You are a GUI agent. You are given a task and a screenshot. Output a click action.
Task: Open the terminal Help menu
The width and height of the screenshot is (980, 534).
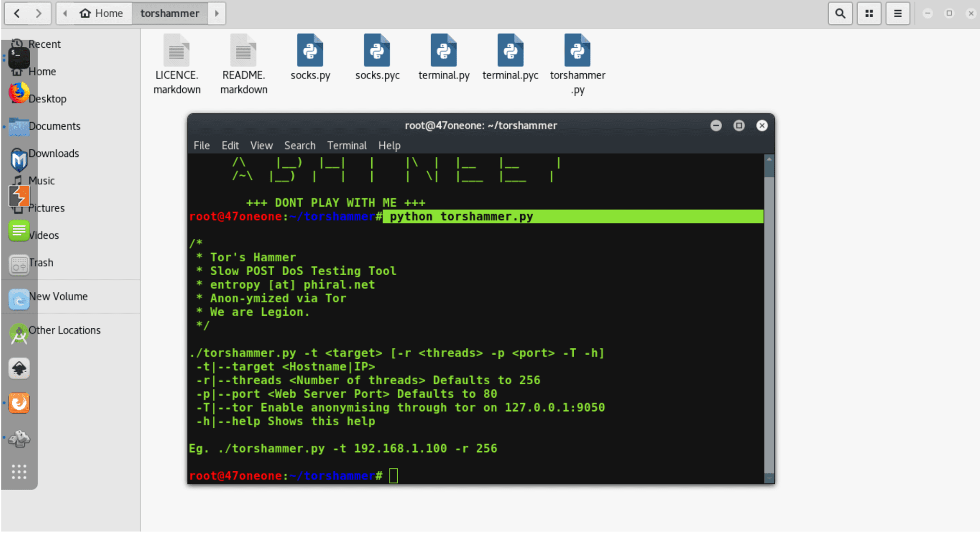pos(389,145)
